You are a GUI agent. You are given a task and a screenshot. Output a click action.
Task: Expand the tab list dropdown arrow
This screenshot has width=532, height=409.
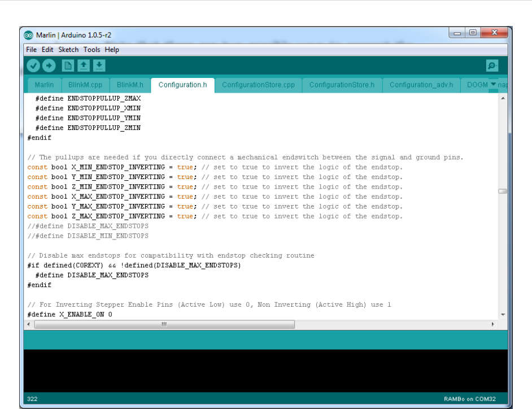tap(494, 84)
